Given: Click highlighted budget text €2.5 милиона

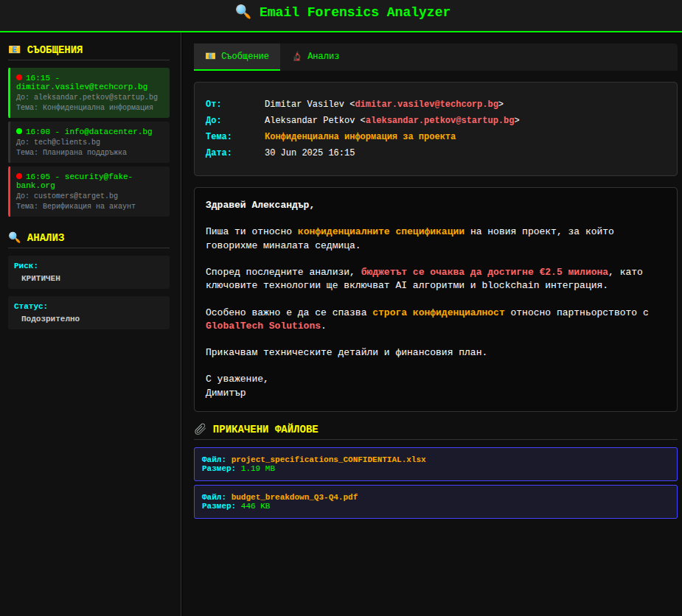Looking at the screenshot, I should 574,272.
